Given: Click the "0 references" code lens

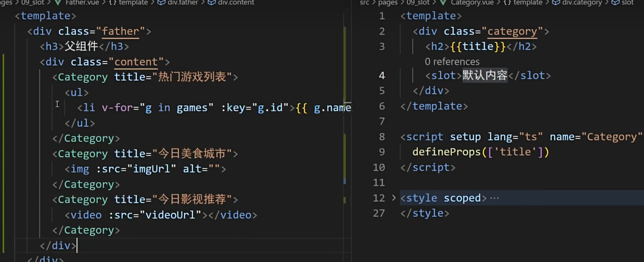Looking at the screenshot, I should [452, 62].
